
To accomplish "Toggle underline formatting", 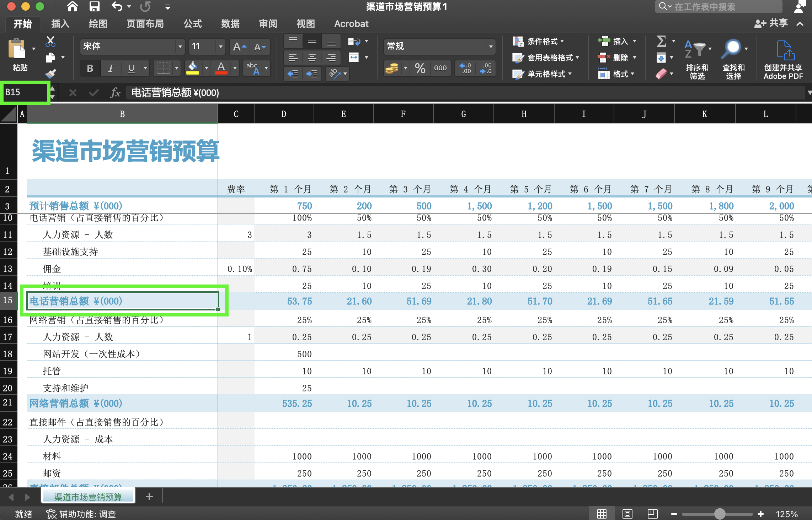I will coord(131,68).
